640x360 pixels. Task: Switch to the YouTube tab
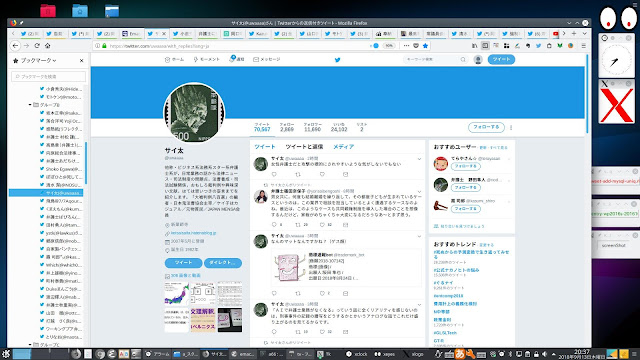click(556, 33)
